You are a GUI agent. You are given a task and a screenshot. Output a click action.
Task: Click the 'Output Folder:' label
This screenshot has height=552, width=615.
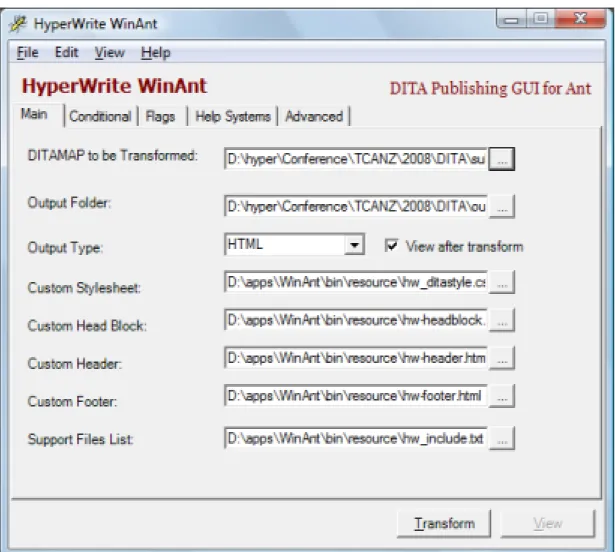point(69,203)
